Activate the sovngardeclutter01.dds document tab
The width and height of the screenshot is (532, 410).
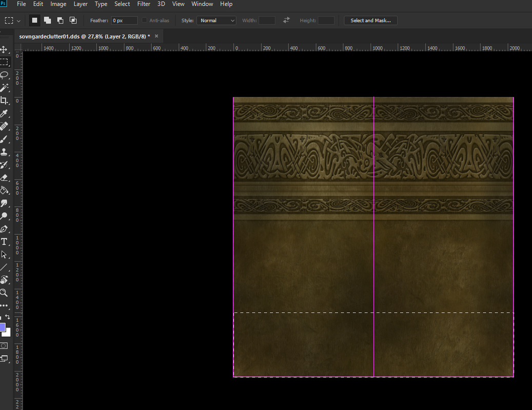pyautogui.click(x=85, y=36)
